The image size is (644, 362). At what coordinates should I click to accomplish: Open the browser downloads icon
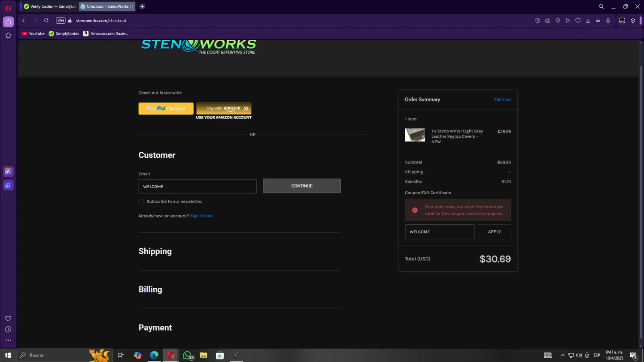point(588,21)
